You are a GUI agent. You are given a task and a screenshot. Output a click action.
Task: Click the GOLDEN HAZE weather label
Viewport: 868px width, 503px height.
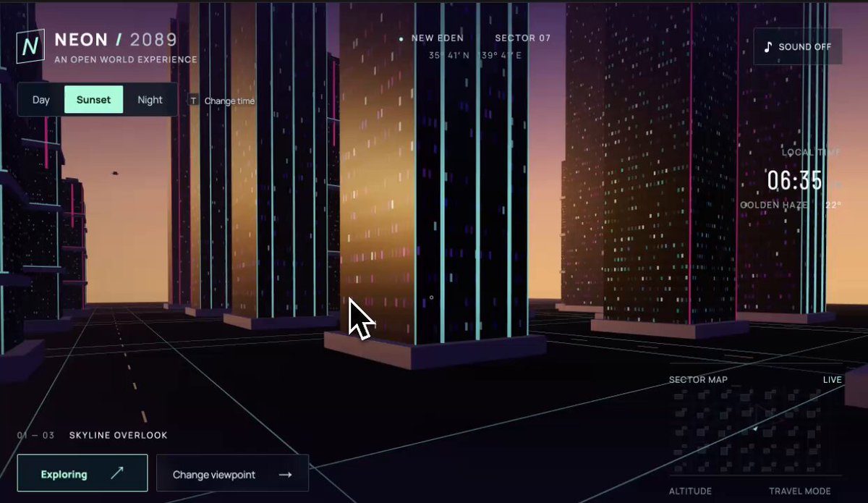click(773, 206)
